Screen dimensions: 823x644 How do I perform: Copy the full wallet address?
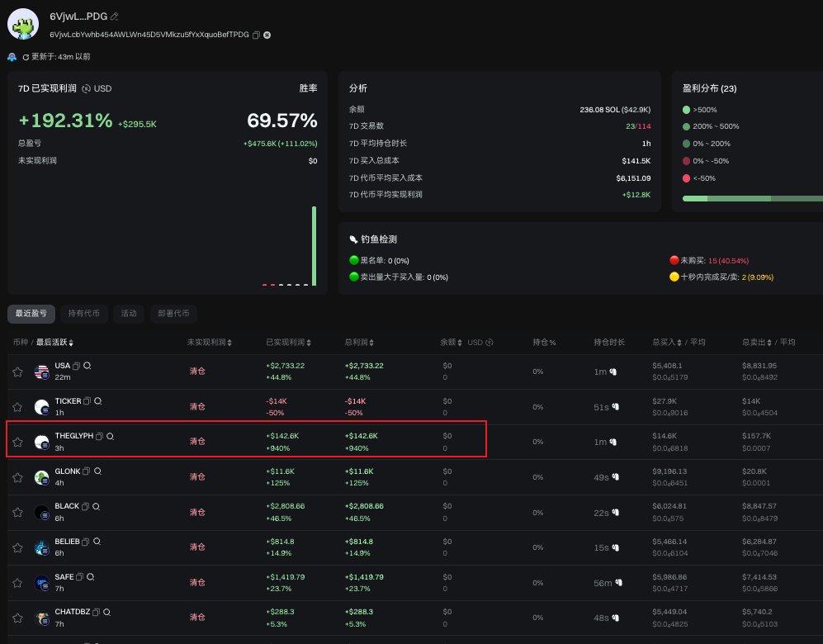[256, 36]
